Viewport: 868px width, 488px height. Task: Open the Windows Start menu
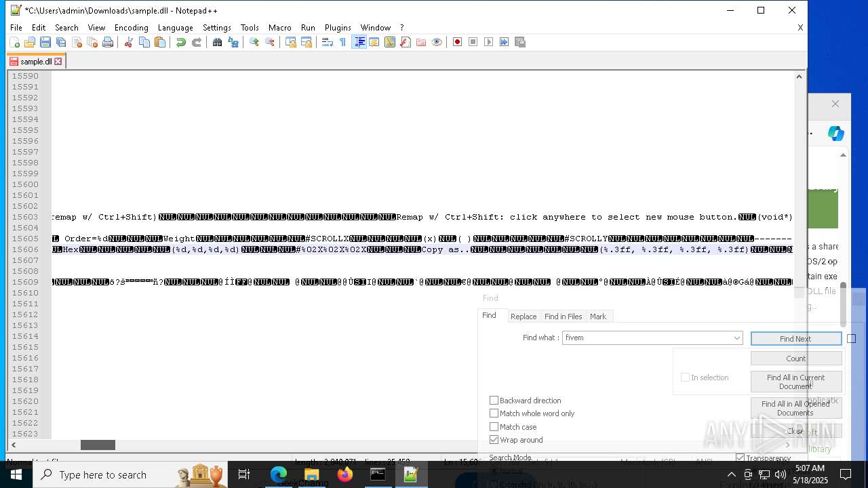pyautogui.click(x=16, y=474)
